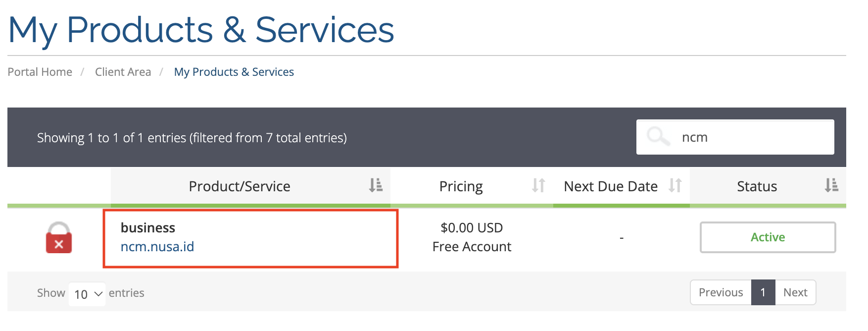Viewport: 868px width, 331px height.
Task: Select page 1 in the pagination
Action: pyautogui.click(x=763, y=292)
